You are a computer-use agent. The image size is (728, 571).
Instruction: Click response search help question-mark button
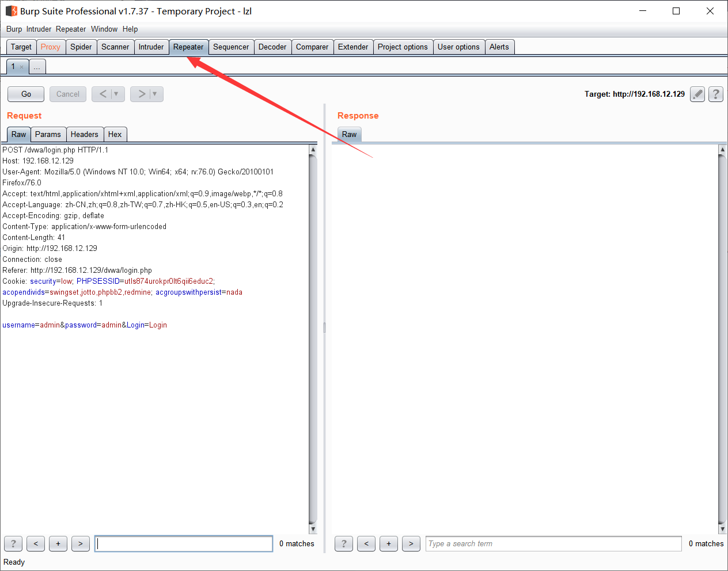click(344, 543)
